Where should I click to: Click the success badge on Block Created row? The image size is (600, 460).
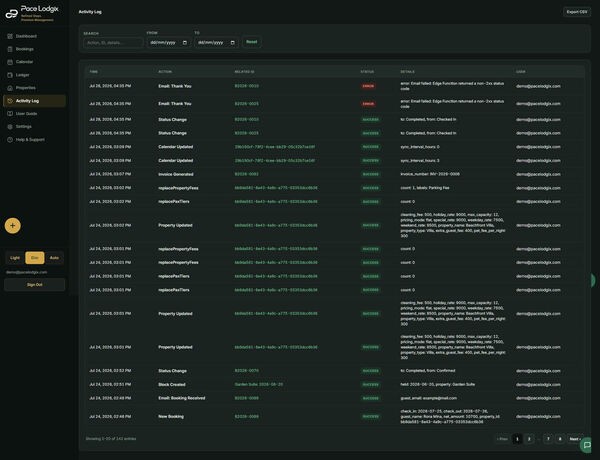[370, 384]
